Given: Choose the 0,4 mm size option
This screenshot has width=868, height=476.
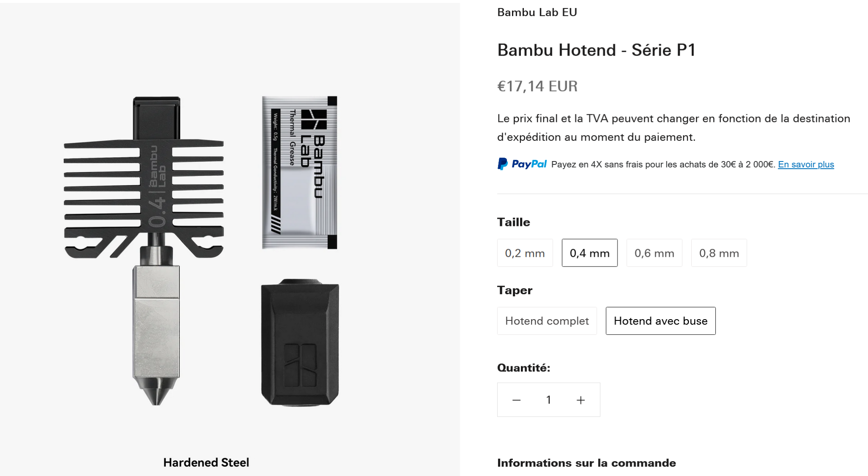Looking at the screenshot, I should tap(590, 253).
